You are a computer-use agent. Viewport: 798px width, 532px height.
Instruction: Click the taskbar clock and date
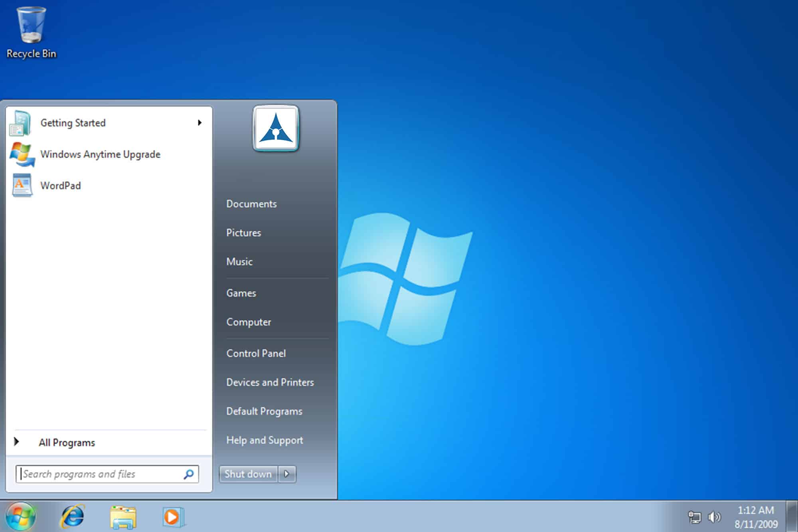click(x=756, y=517)
